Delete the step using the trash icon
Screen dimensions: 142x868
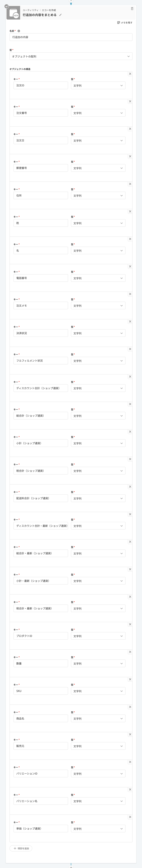tap(132, 9)
